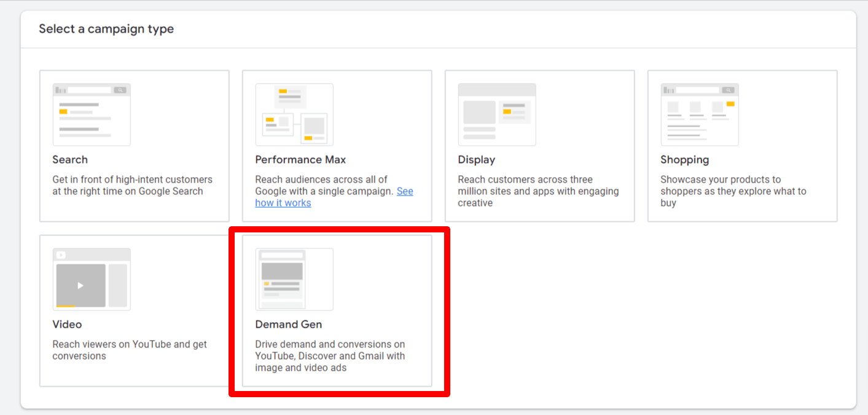Click the Display campaign illustration icon
The height and width of the screenshot is (415, 868).
pyautogui.click(x=497, y=114)
